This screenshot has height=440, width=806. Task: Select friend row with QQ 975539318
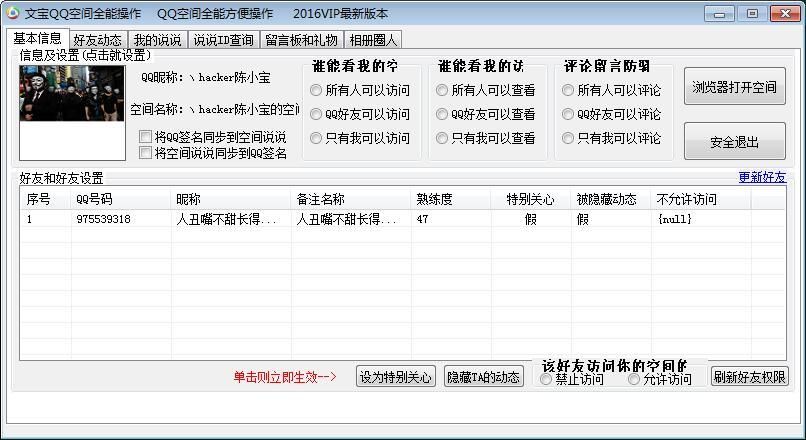tap(402, 219)
